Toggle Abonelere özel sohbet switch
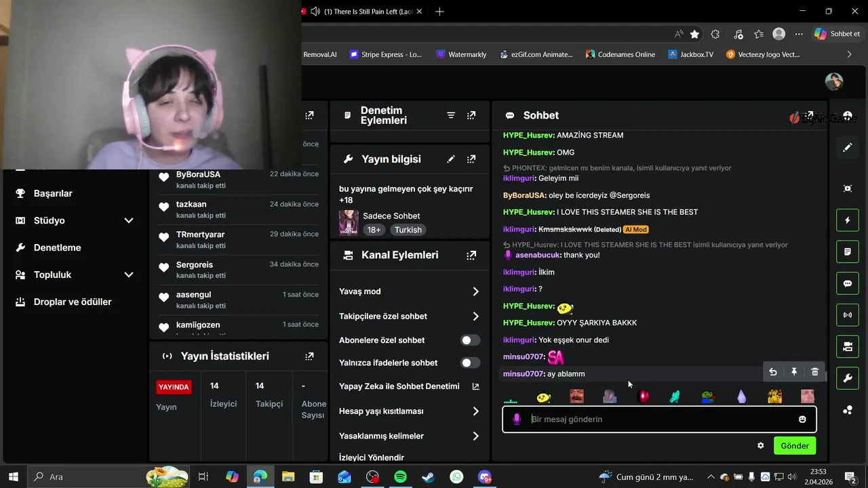This screenshot has width=868, height=488. click(470, 340)
